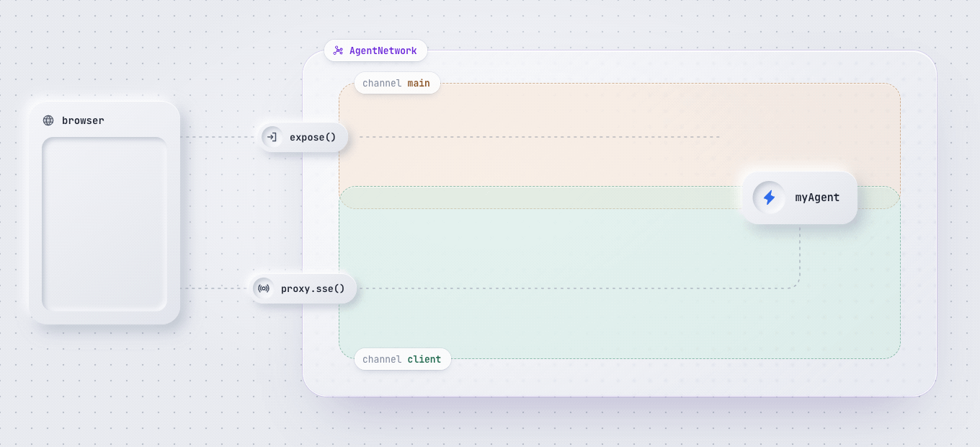Click the globe icon beside browser
This screenshot has width=980, height=447.
(48, 120)
